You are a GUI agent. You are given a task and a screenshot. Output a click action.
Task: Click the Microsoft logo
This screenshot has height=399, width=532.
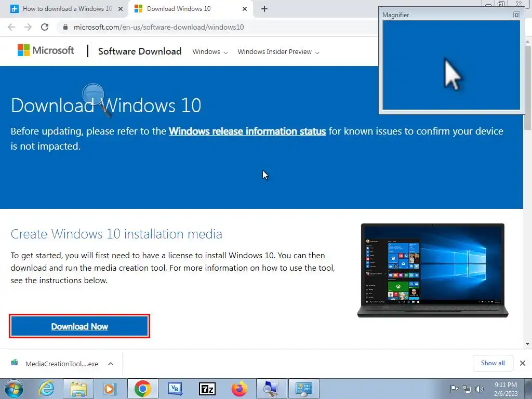[x=46, y=50]
